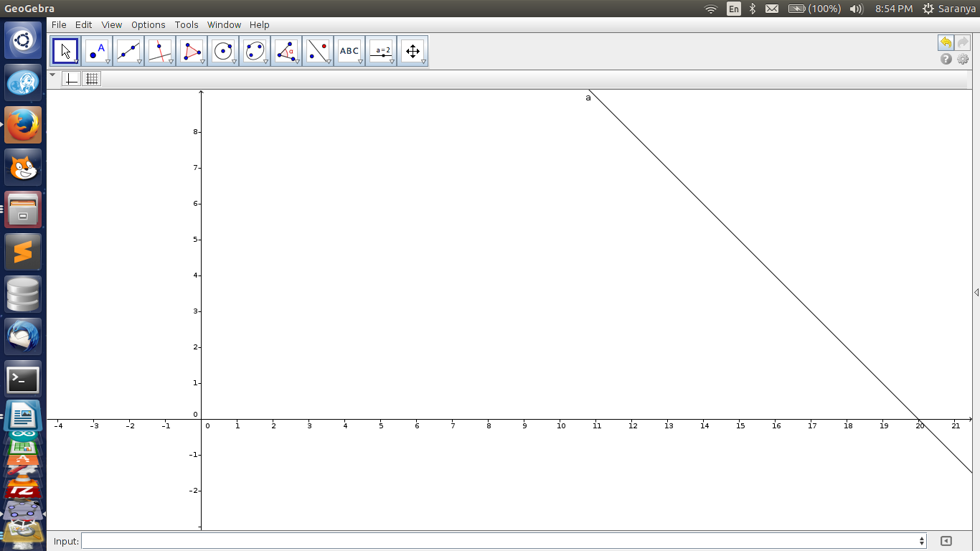Launch Thunderbird mail from the dock
This screenshot has height=551, width=980.
(x=24, y=337)
